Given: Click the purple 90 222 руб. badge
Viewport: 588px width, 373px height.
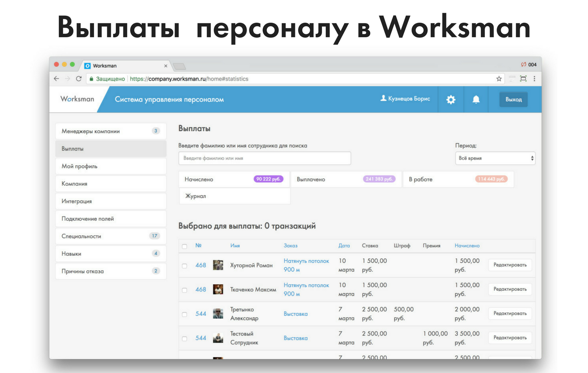Looking at the screenshot, I should (x=268, y=179).
